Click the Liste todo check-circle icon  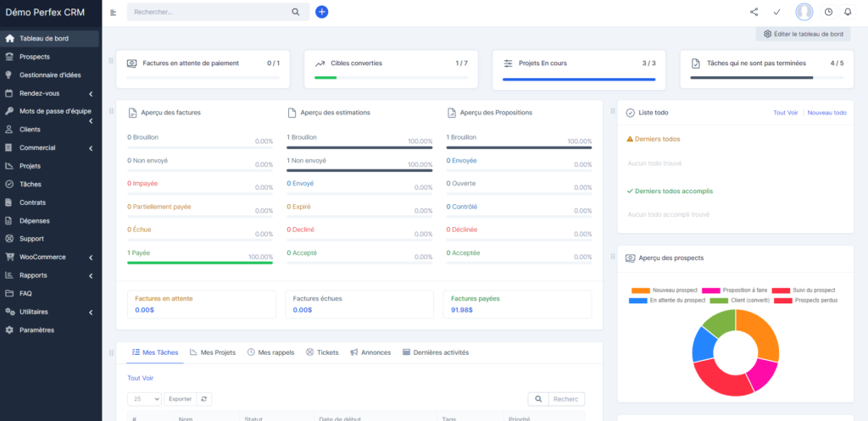630,113
